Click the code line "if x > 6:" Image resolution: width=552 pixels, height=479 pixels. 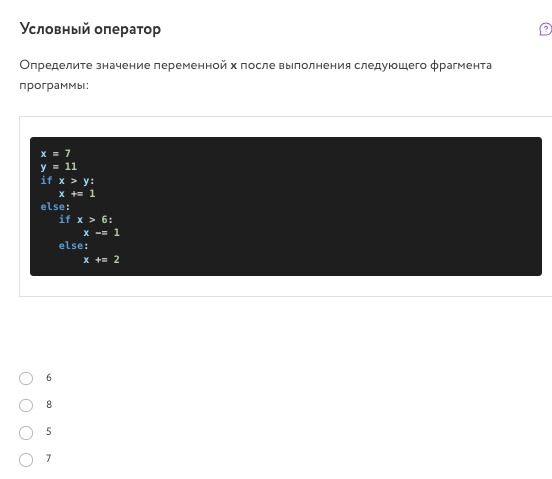click(x=86, y=220)
